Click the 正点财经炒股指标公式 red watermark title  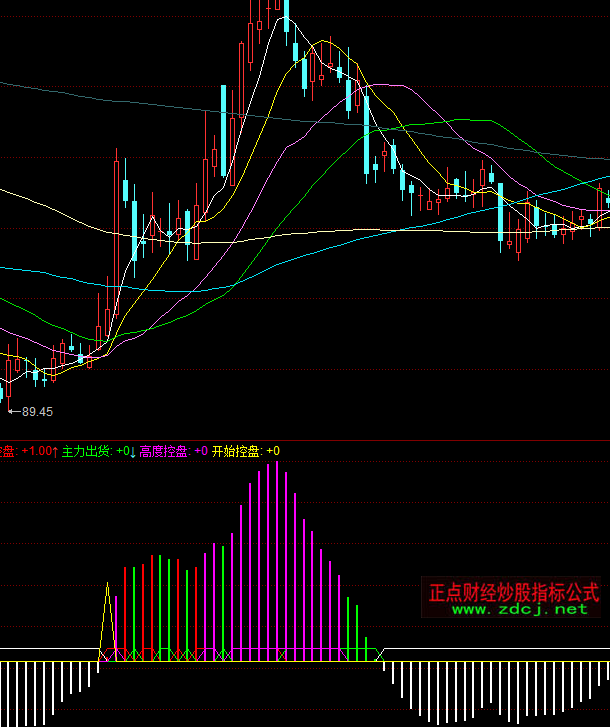pyautogui.click(x=514, y=592)
